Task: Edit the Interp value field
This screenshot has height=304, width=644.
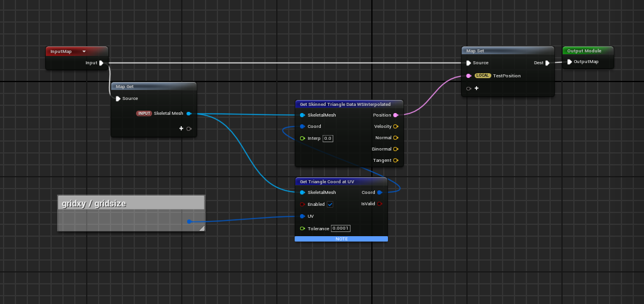Action: pos(327,139)
